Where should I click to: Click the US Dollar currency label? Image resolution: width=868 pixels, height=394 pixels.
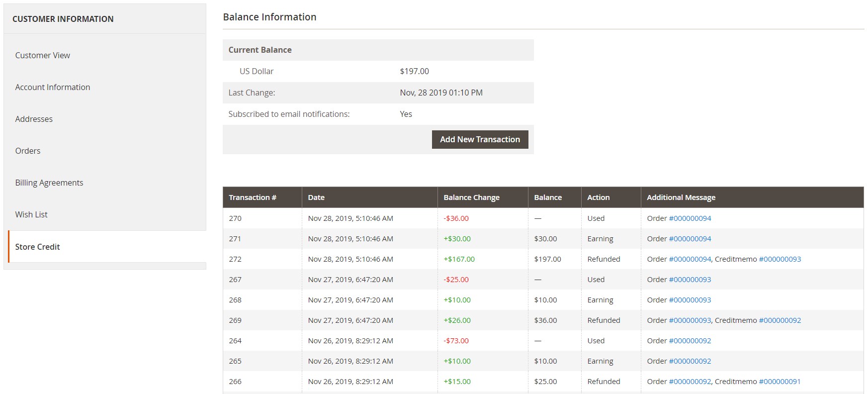(x=257, y=71)
